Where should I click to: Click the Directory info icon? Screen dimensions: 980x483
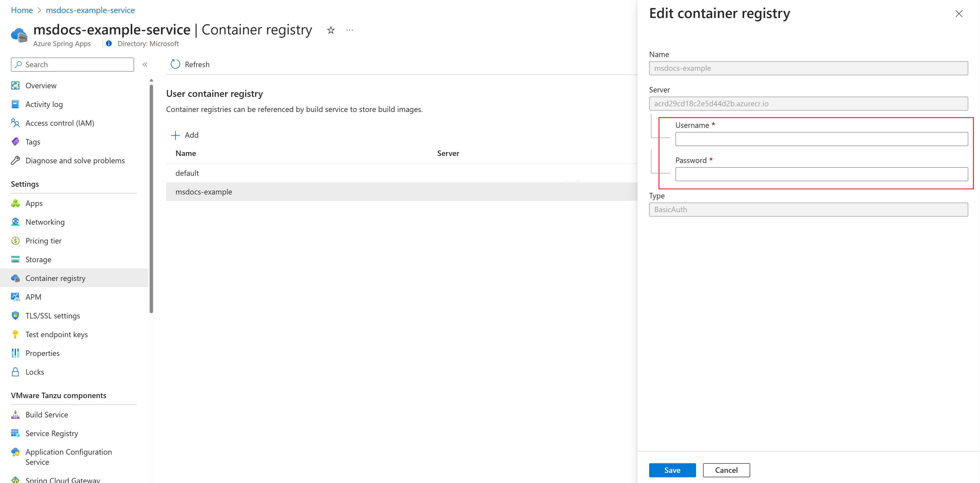click(109, 43)
